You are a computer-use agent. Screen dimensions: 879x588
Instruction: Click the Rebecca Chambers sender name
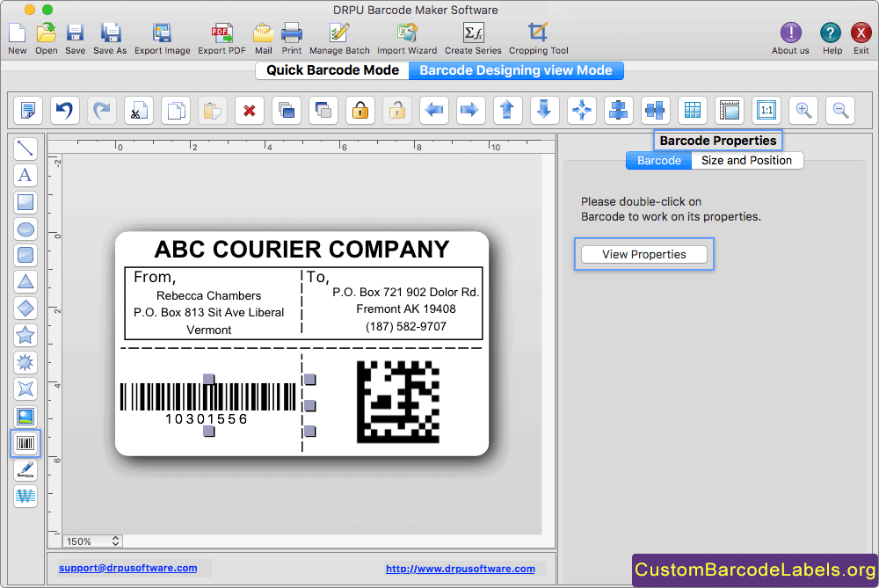coord(208,295)
